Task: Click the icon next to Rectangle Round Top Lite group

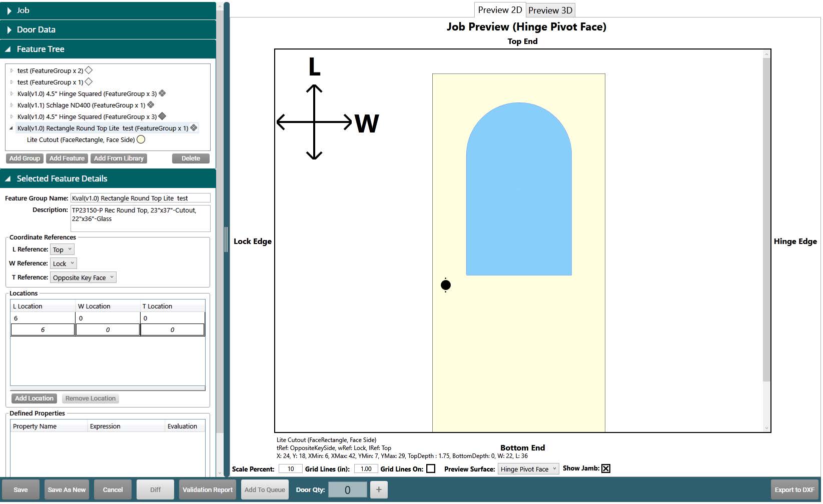Action: [194, 128]
